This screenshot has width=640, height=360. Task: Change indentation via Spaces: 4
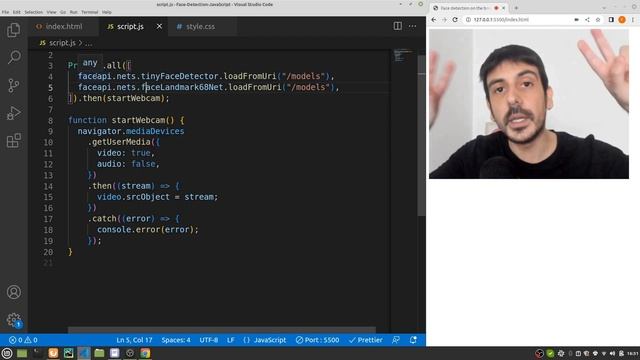(176, 340)
